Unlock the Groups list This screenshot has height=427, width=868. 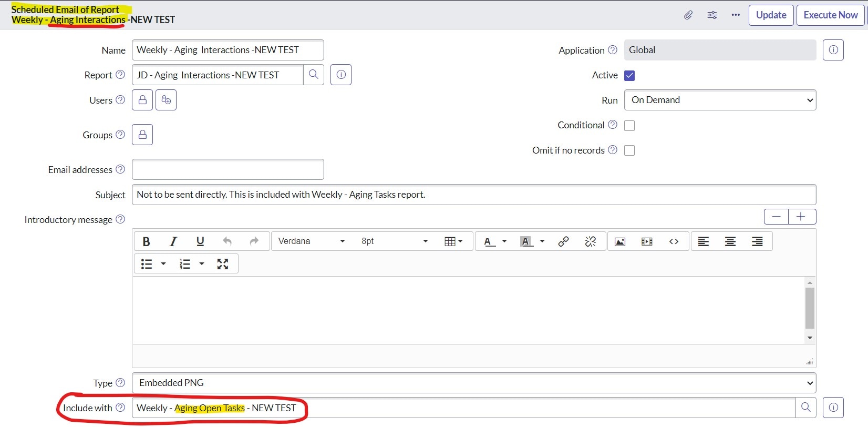[142, 135]
